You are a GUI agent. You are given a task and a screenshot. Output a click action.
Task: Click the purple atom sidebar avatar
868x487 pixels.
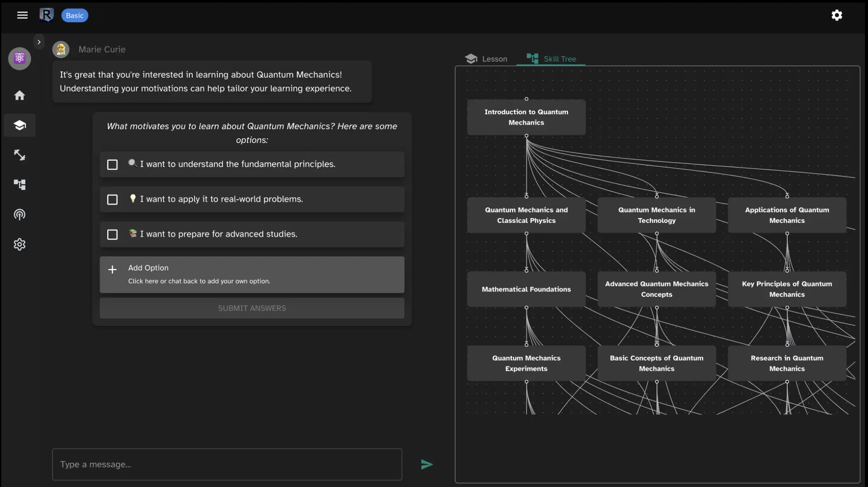20,58
